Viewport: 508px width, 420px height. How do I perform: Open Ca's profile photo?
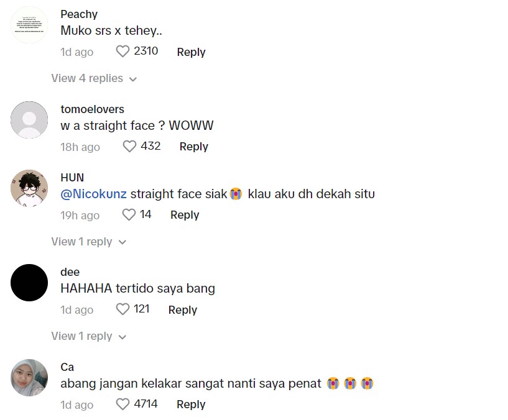[x=29, y=378]
